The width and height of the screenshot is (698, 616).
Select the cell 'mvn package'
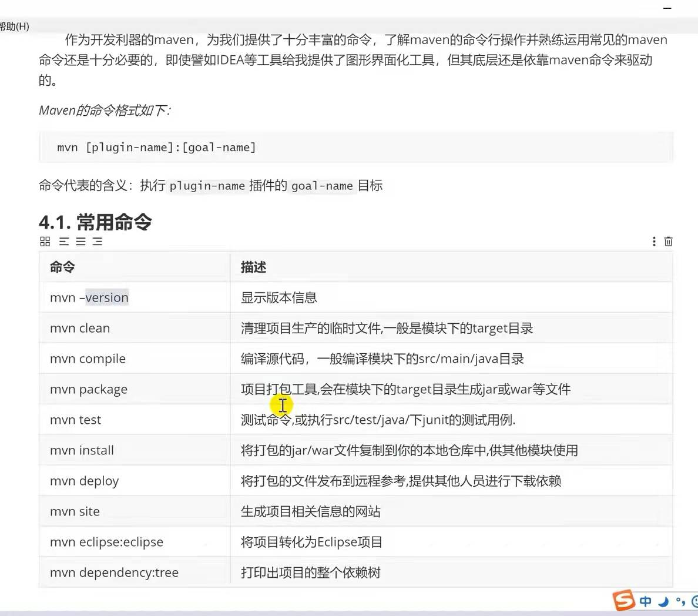tap(135, 389)
